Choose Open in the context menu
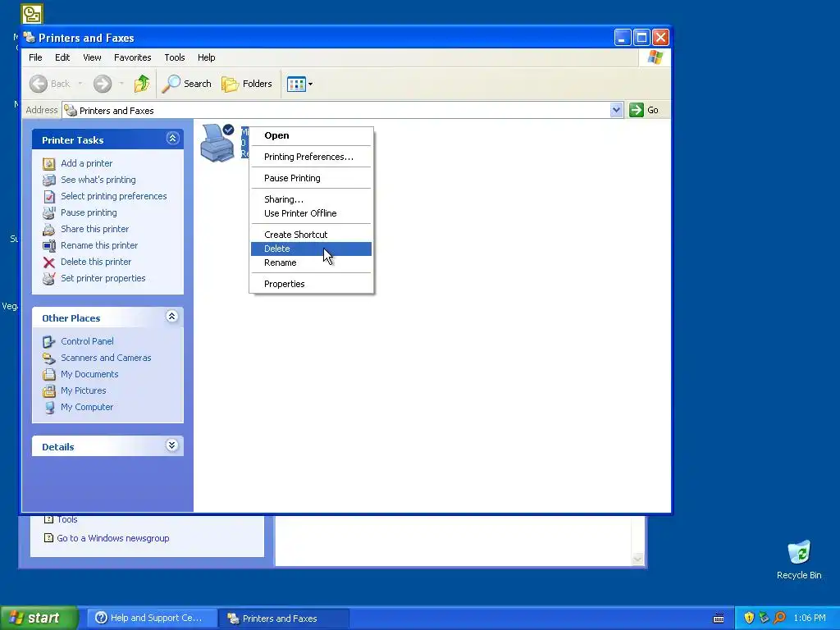Image resolution: width=840 pixels, height=630 pixels. [311, 135]
